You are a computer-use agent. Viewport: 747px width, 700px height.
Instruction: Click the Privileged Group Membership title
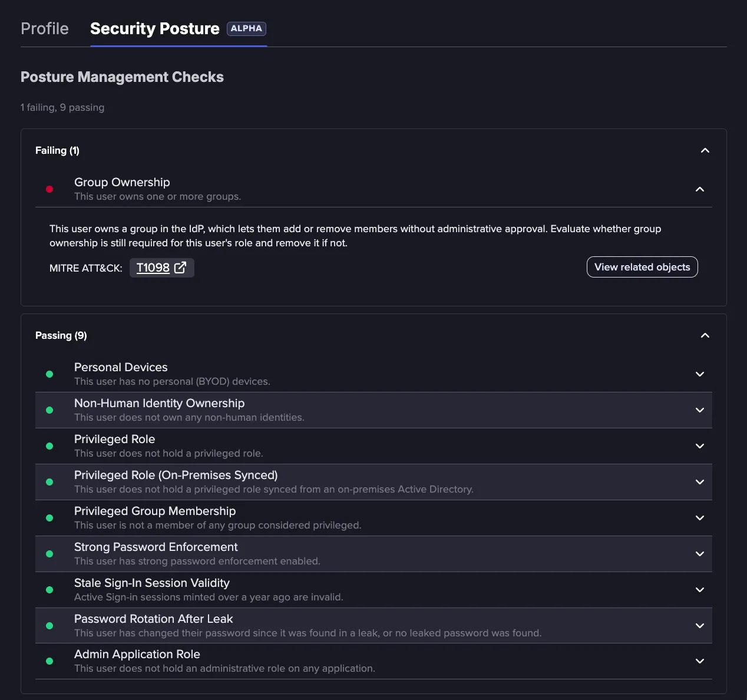click(155, 511)
